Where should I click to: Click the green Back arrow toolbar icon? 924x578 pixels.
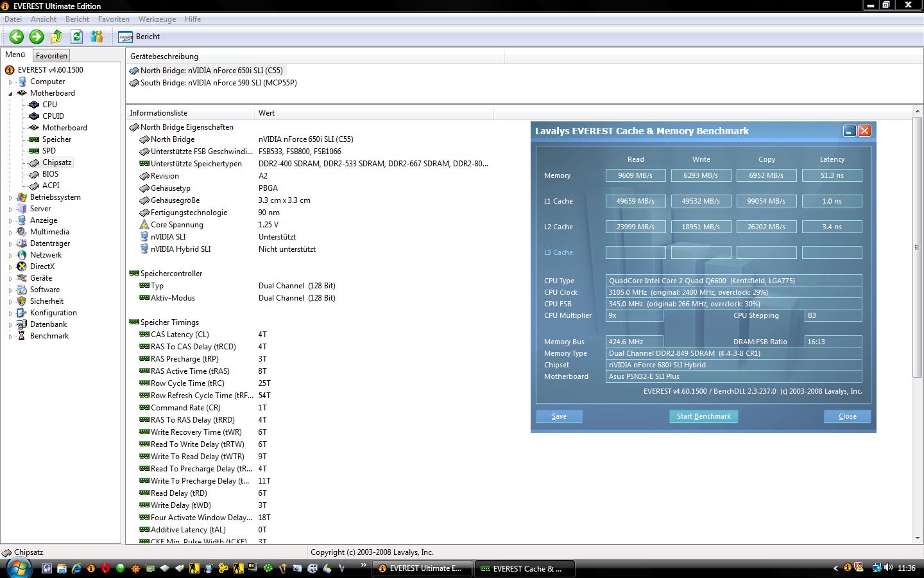[17, 37]
